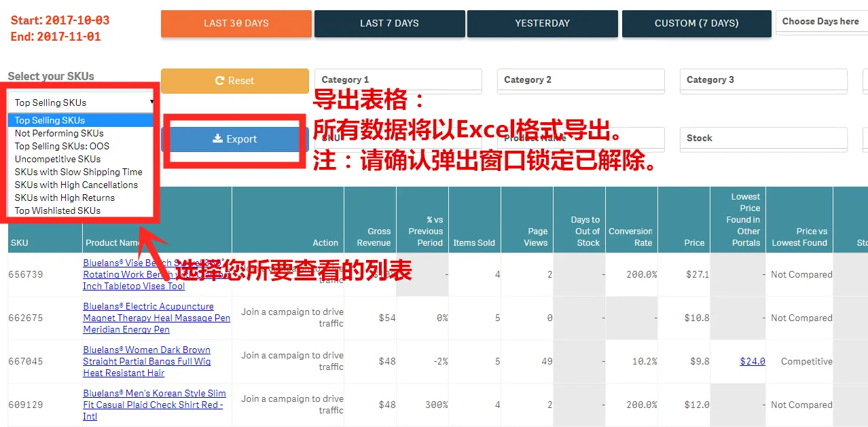Choose Uncompetitive SKUs option
This screenshot has width=868, height=427.
tap(82, 159)
